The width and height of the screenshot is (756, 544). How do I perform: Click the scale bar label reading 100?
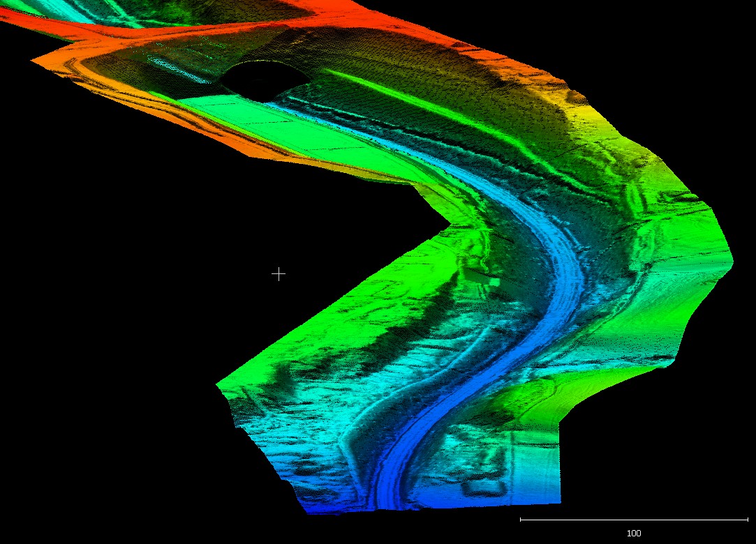[x=633, y=534]
